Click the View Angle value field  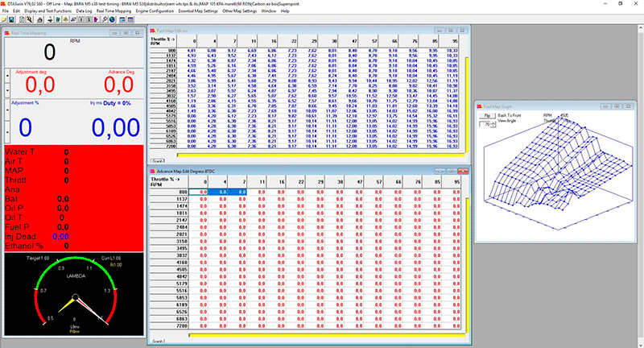(x=485, y=124)
